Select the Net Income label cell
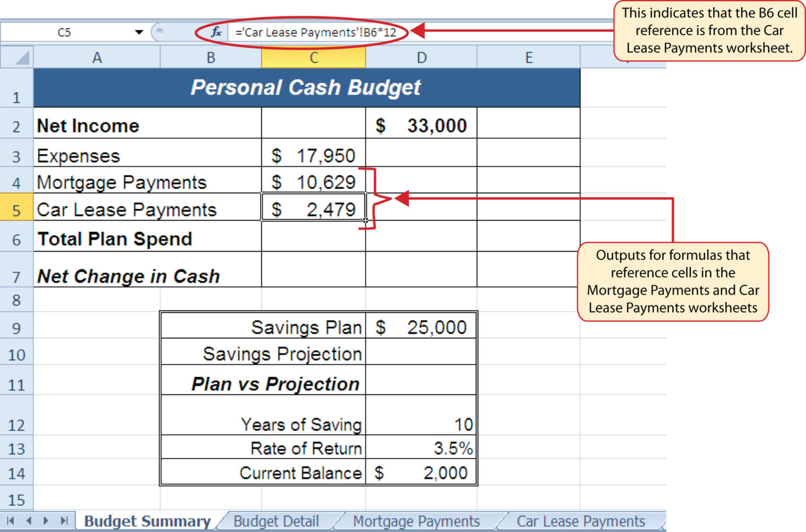 [148, 123]
